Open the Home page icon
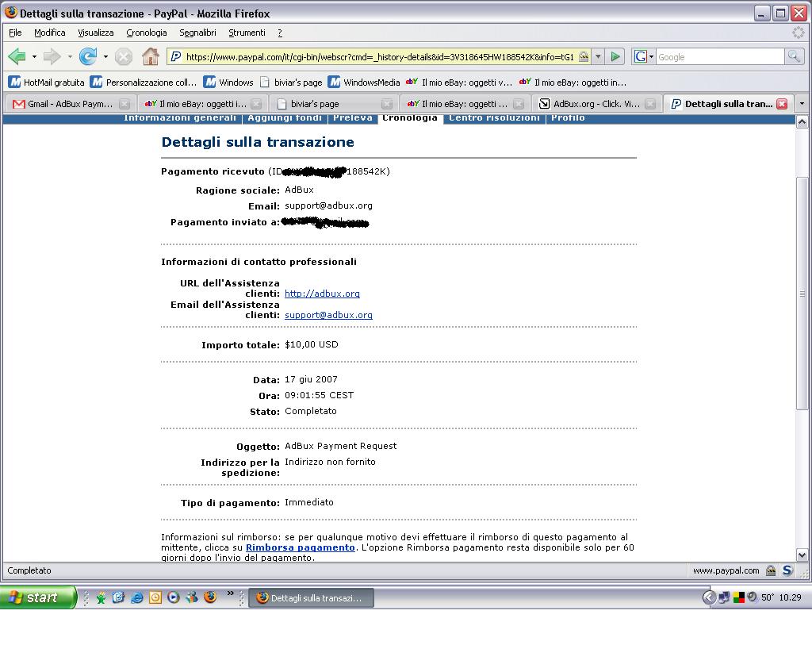The height and width of the screenshot is (645, 812). point(151,56)
